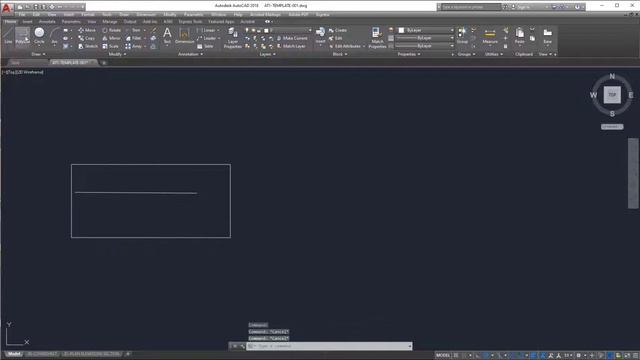Click the Linear dimension button
This screenshot has width=640, height=360.
tap(206, 30)
